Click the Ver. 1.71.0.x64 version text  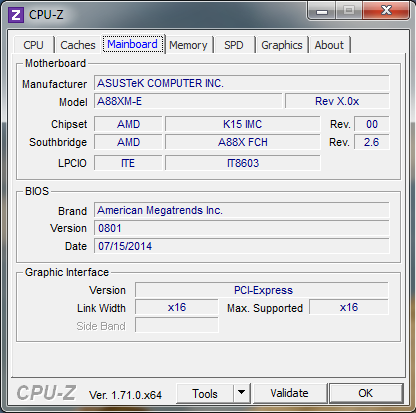click(x=125, y=395)
